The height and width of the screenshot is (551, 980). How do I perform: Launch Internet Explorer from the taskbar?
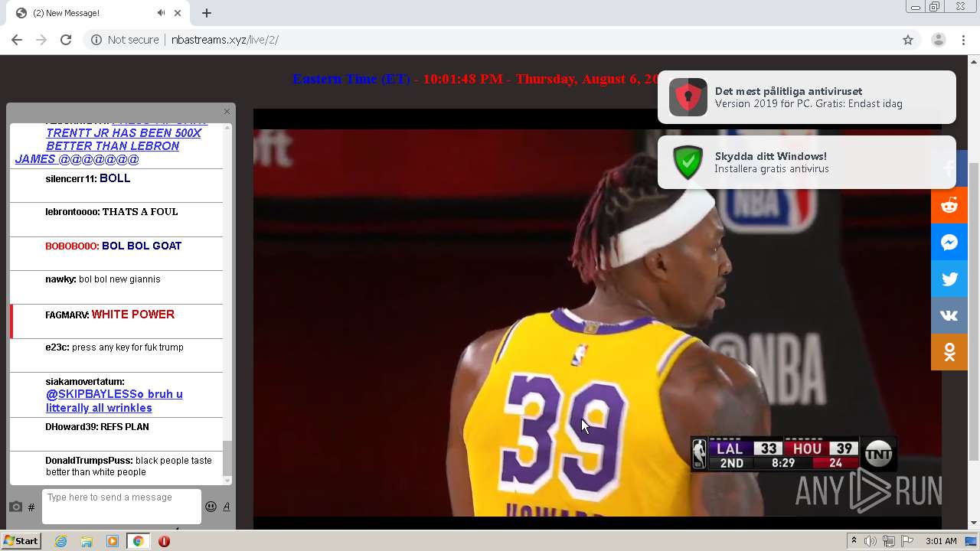[x=60, y=541]
